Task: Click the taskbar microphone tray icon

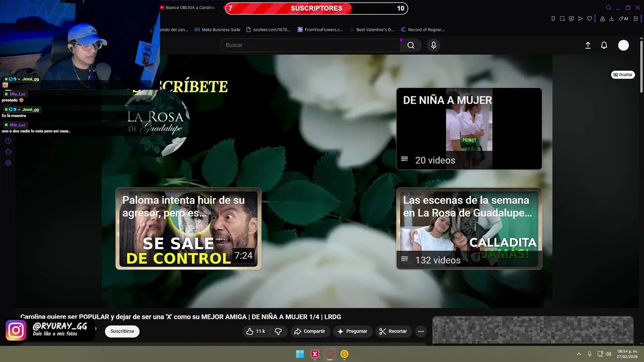Action: click(x=590, y=354)
